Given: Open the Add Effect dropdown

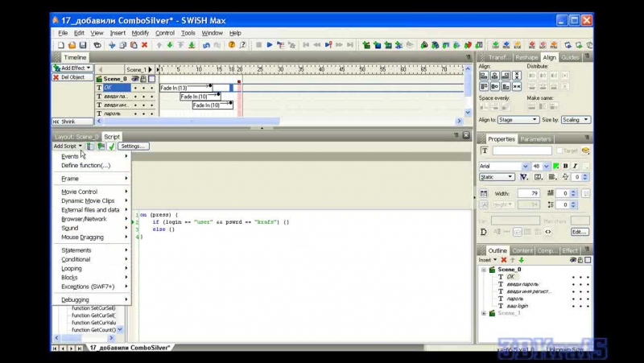Looking at the screenshot, I should (72, 68).
